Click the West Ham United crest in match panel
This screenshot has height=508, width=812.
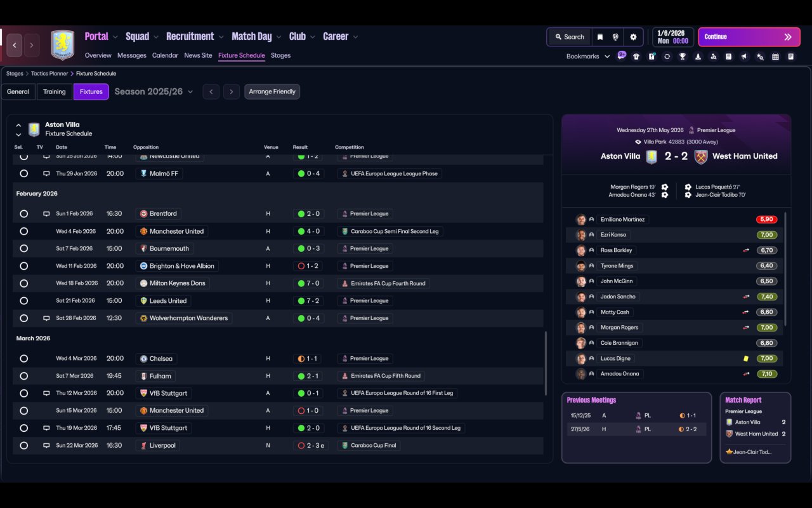coord(701,156)
